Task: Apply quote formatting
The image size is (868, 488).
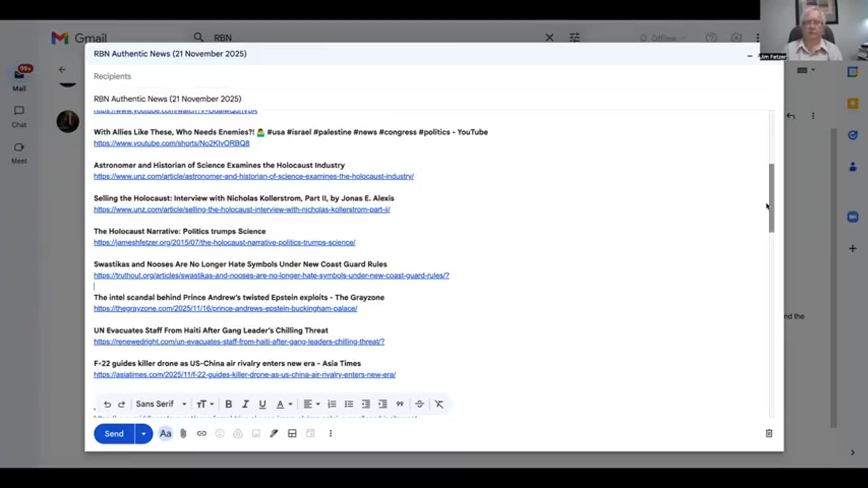Action: coord(399,404)
